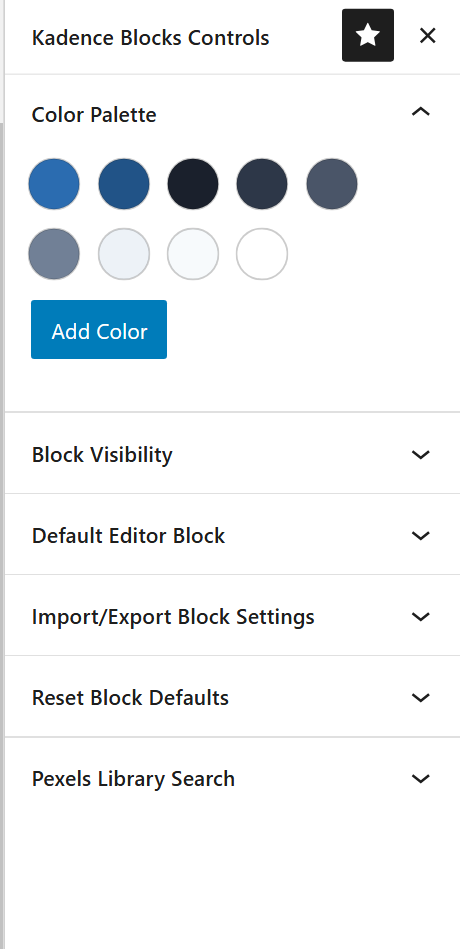Expand Reset Block Defaults chevron
This screenshot has width=460, height=949.
tap(420, 698)
